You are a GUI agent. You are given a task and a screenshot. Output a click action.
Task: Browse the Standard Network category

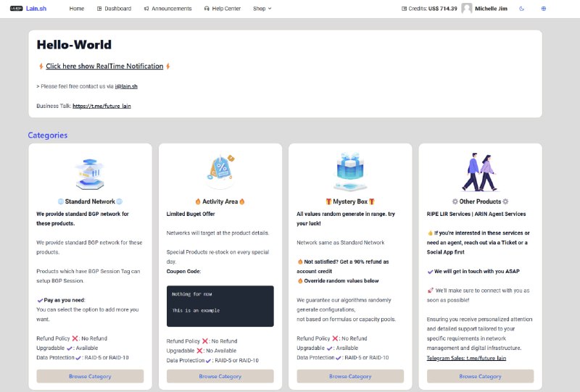click(90, 376)
